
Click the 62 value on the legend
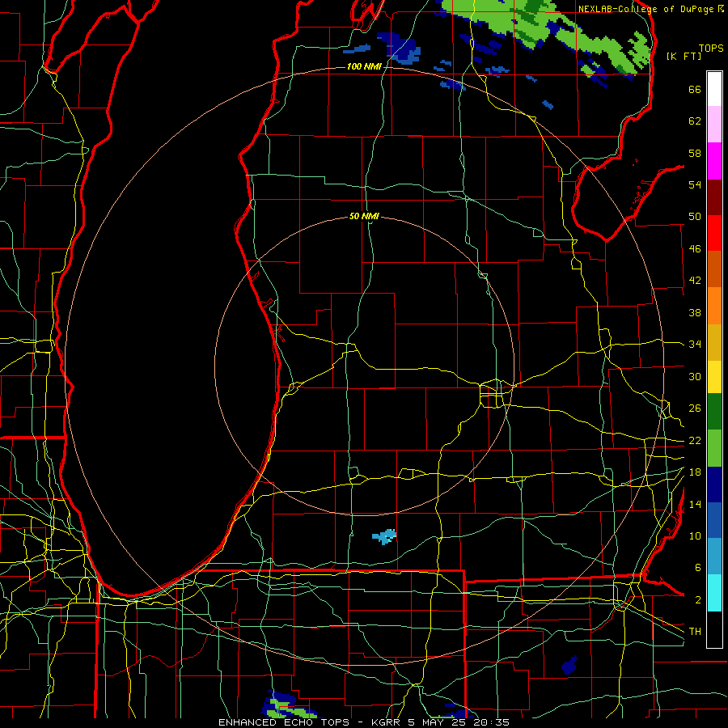click(x=695, y=121)
